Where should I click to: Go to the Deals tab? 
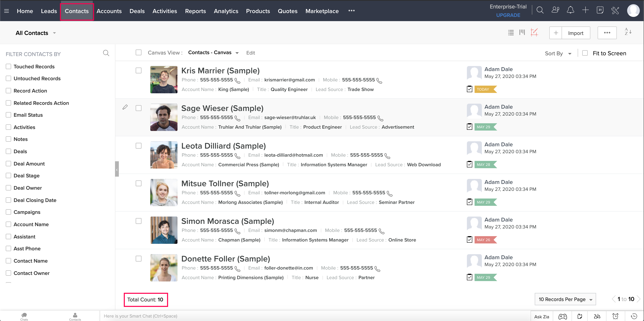[137, 11]
